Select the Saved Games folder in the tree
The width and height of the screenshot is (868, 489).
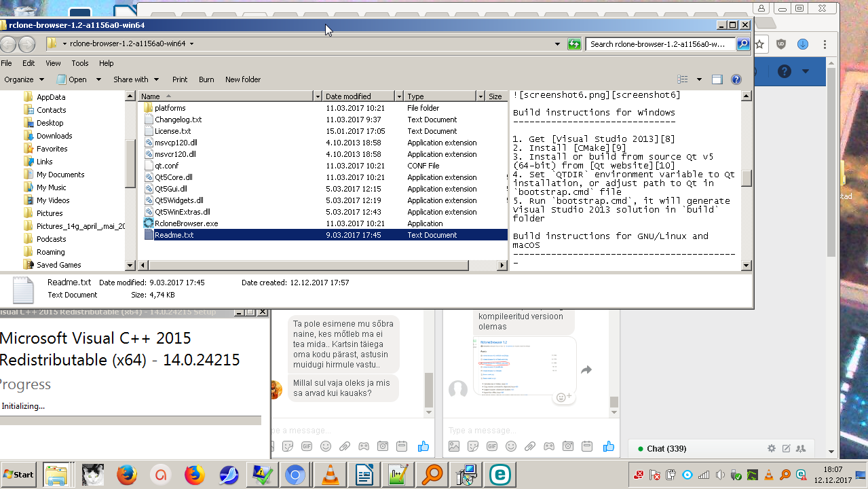tap(58, 265)
